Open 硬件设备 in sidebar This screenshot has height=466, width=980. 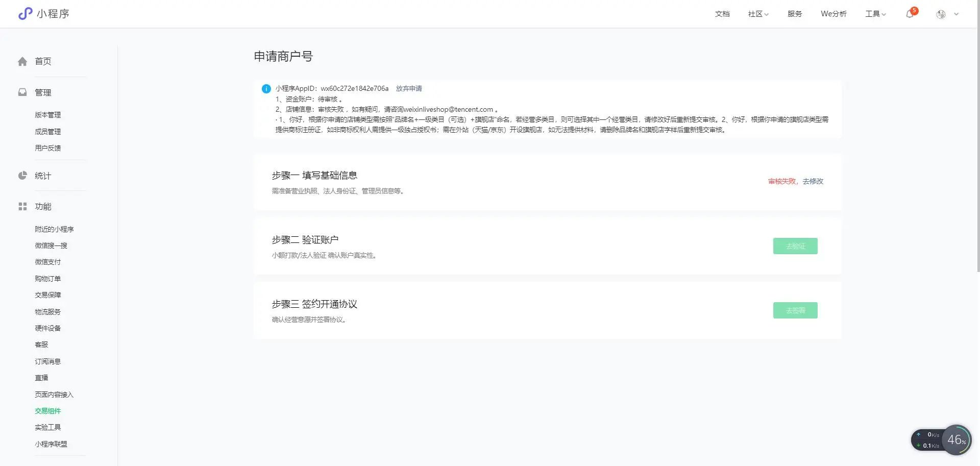[x=47, y=328]
